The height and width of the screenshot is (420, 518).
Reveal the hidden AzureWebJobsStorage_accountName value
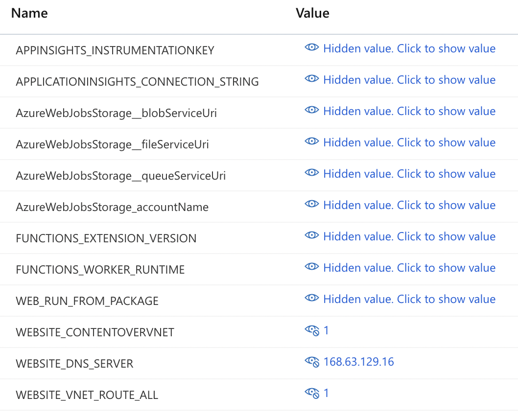pyautogui.click(x=409, y=206)
